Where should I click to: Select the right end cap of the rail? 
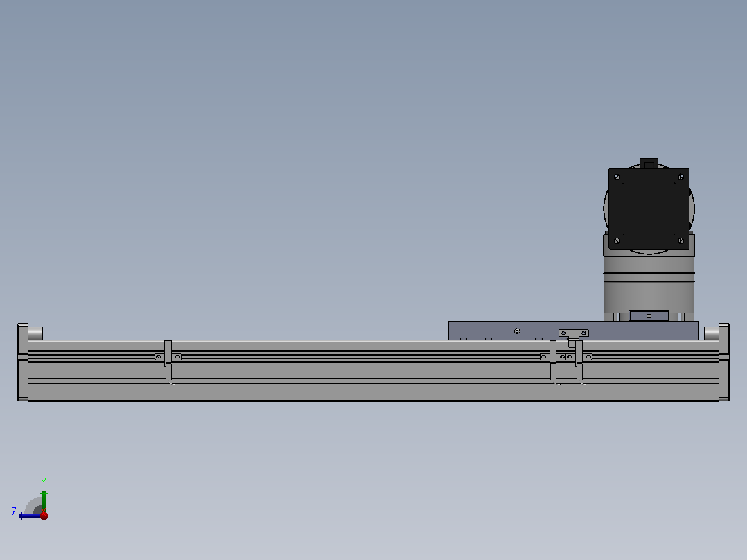[723, 362]
